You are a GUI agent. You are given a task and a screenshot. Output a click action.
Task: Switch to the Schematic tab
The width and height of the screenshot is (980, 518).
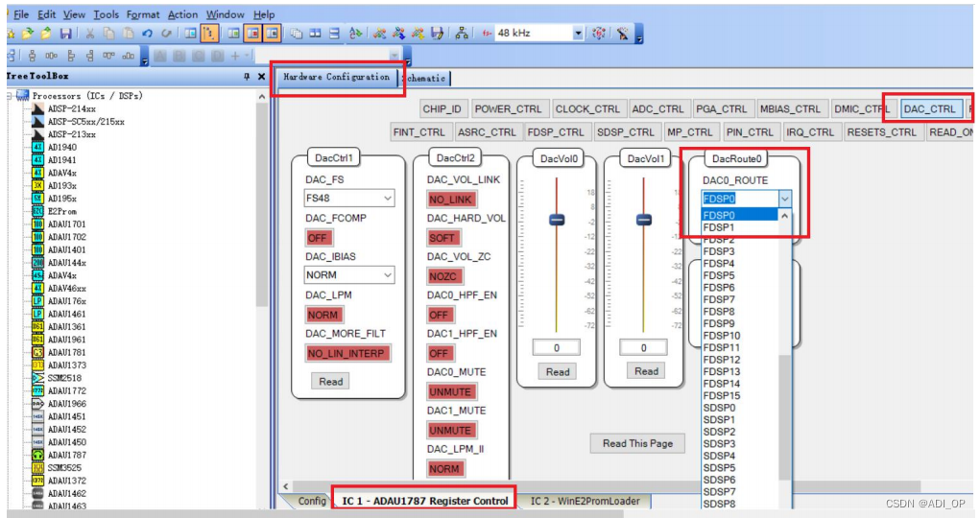(426, 78)
